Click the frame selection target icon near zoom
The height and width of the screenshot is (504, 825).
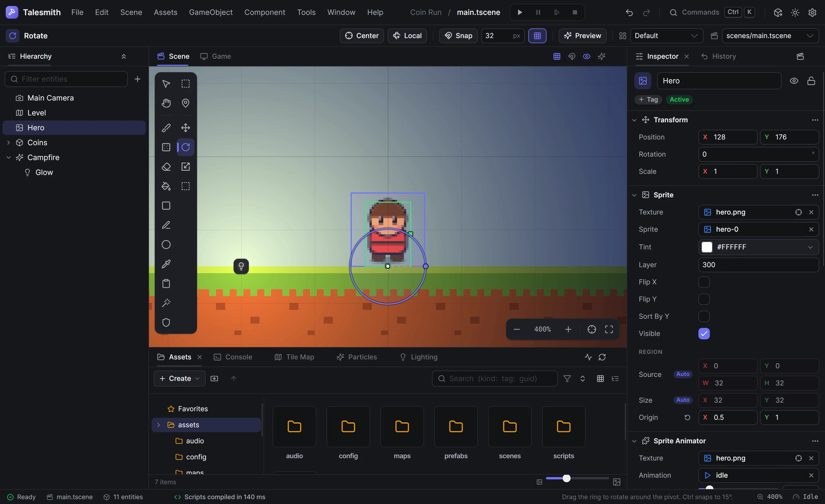pos(592,329)
